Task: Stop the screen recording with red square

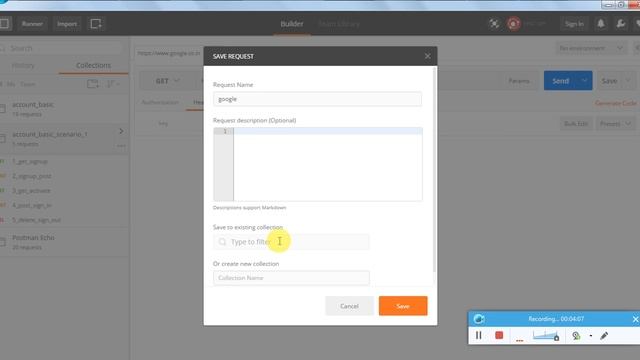Action: click(x=499, y=336)
